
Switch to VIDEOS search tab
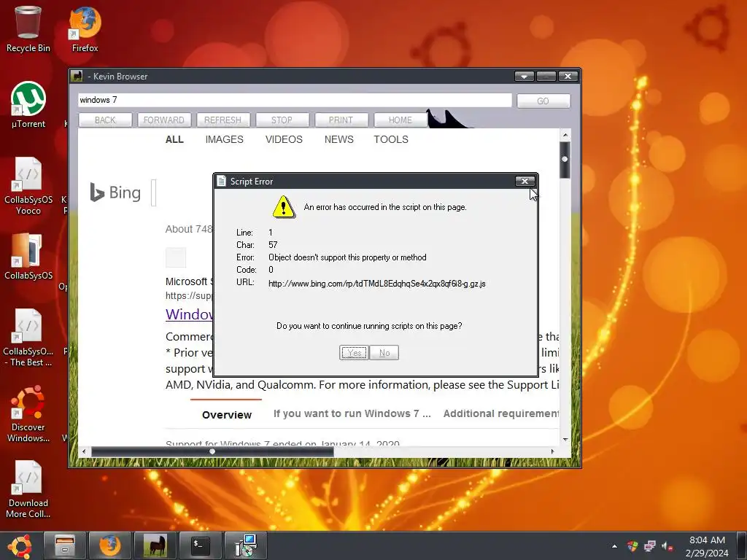(x=284, y=139)
